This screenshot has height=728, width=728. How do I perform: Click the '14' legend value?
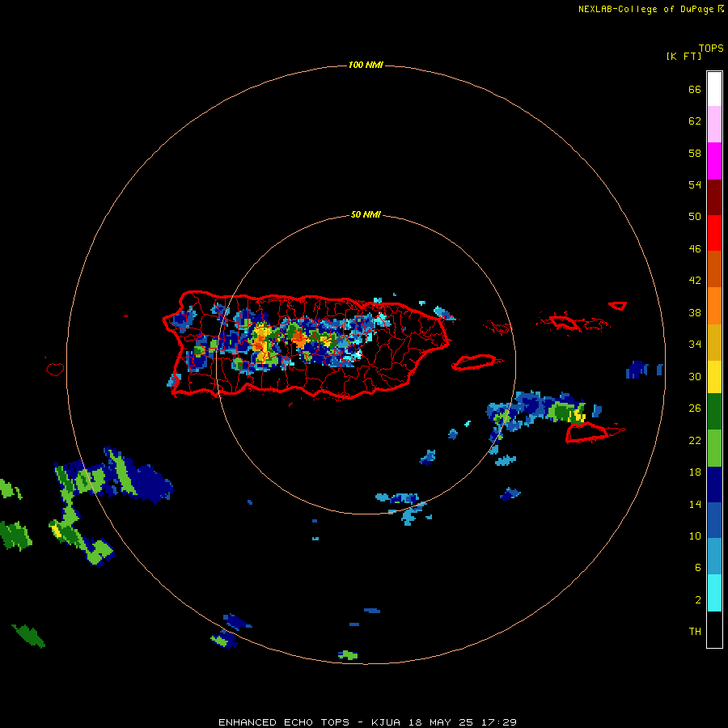point(695,504)
